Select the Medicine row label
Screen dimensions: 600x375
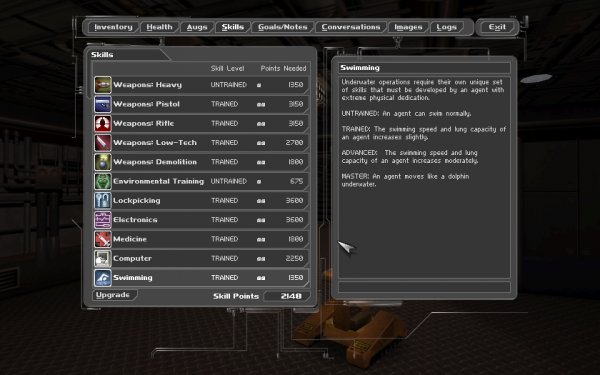click(130, 239)
